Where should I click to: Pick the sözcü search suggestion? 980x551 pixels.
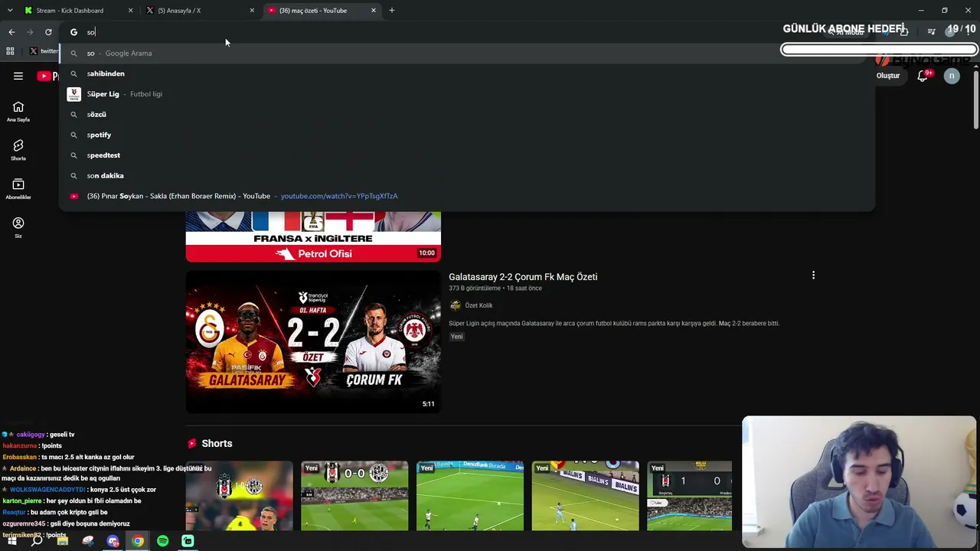coord(467,115)
